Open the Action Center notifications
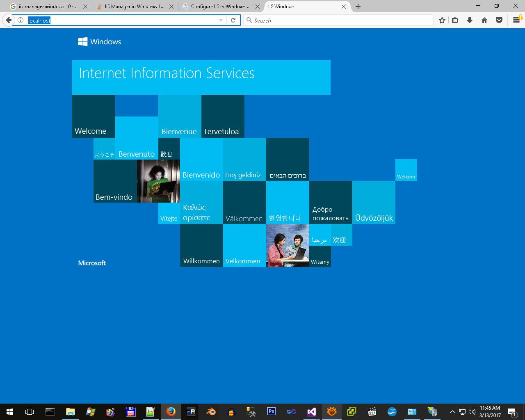This screenshot has width=525, height=420. point(512,412)
